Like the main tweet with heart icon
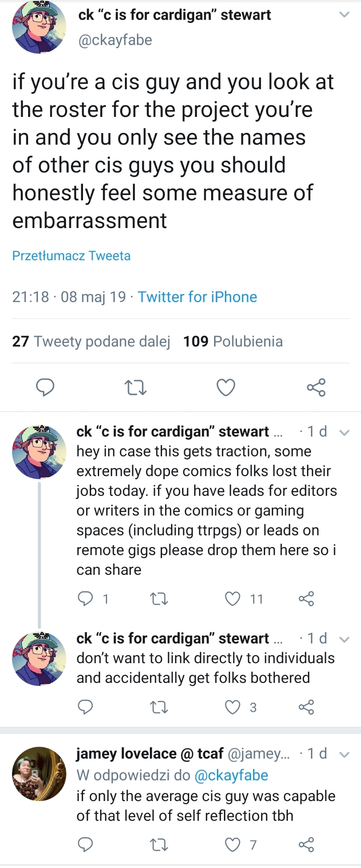Viewport: 361px width, 868px height. (226, 387)
